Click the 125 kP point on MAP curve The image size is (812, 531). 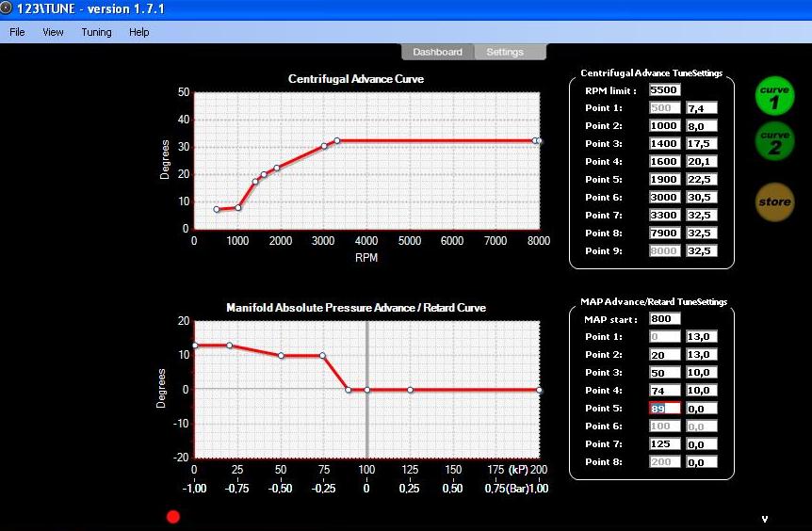tap(410, 390)
